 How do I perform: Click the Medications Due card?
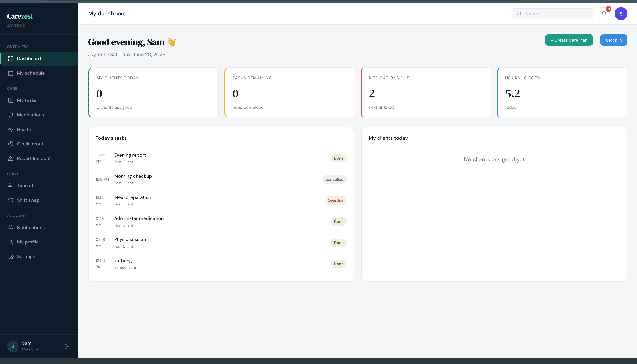pos(426,92)
